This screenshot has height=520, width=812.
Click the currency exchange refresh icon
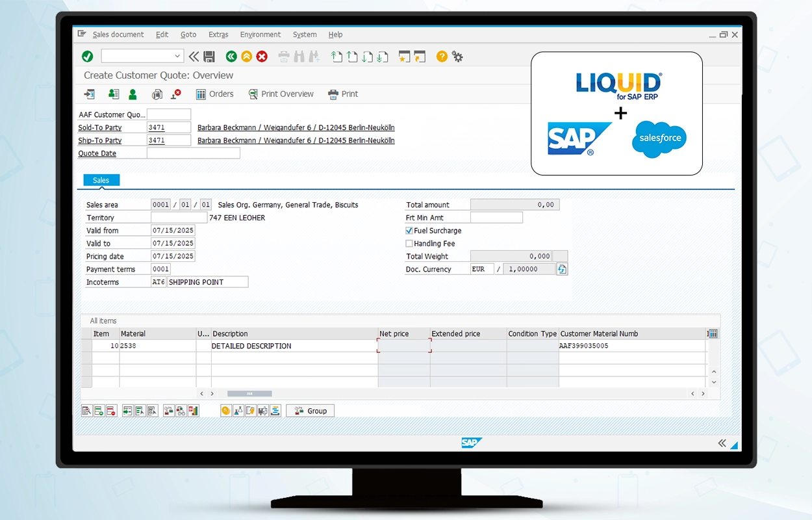(x=563, y=269)
